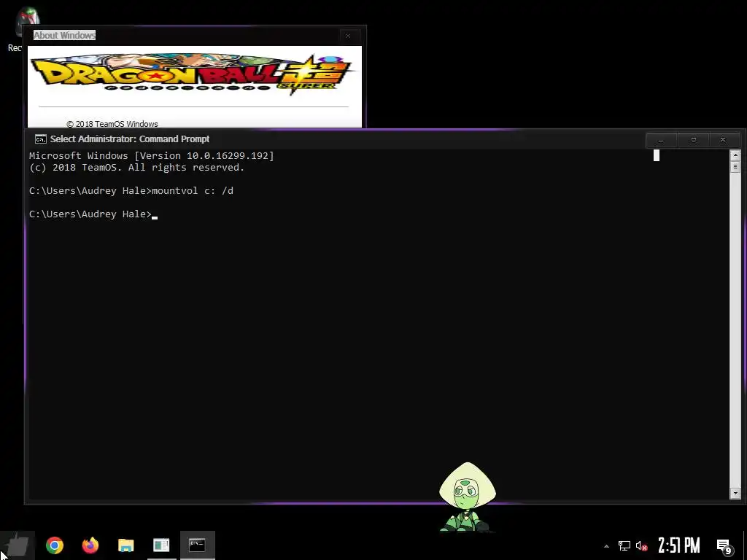Open the Command Prompt system menu icon
The image size is (747, 560).
(41, 139)
